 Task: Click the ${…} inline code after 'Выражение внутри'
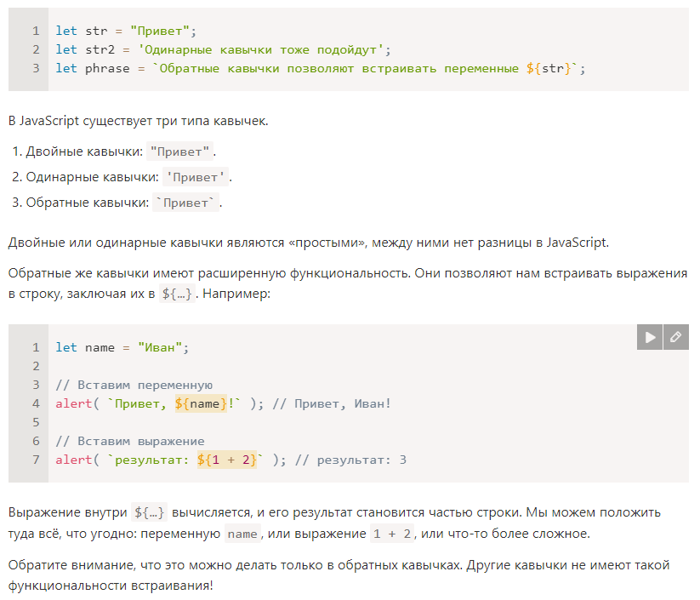tap(150, 512)
